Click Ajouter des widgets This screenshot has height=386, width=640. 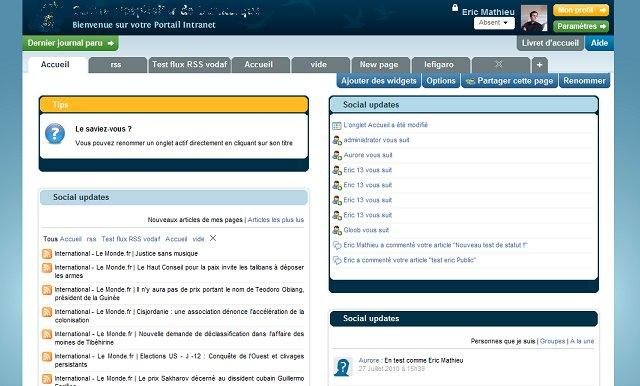click(378, 81)
